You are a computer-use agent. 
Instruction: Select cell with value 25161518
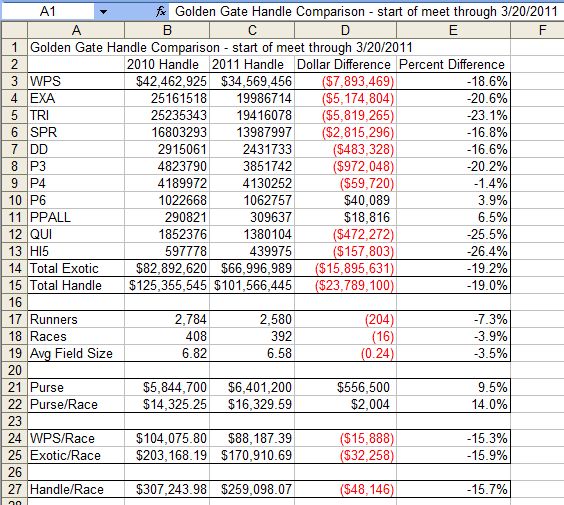[x=167, y=98]
